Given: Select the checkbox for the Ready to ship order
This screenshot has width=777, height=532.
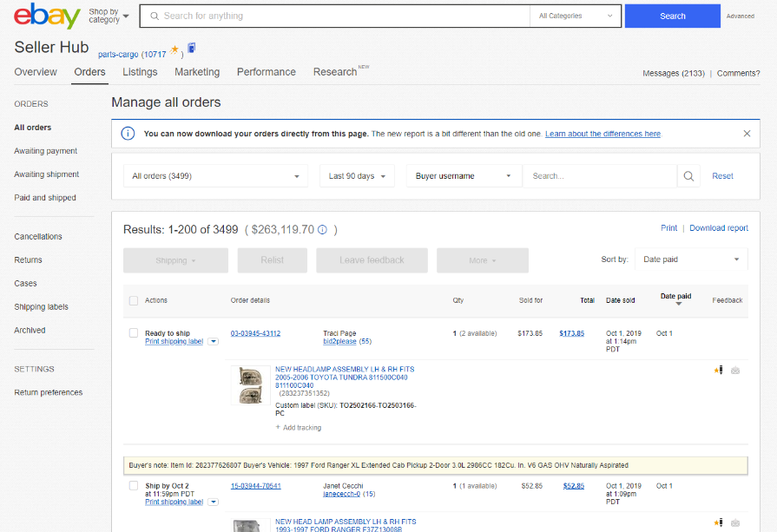Looking at the screenshot, I should click(x=134, y=332).
